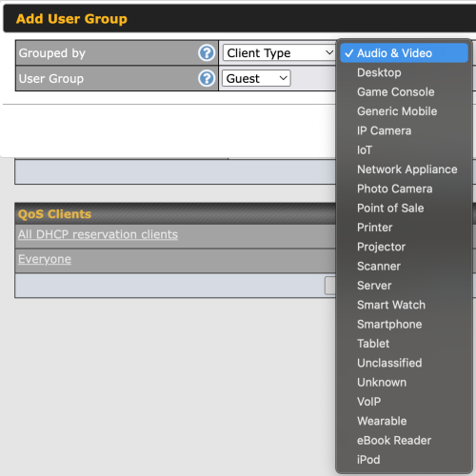Select Network Appliance option
The height and width of the screenshot is (476, 476).
(x=404, y=169)
